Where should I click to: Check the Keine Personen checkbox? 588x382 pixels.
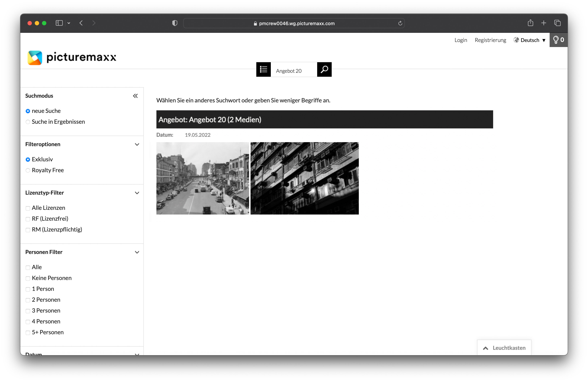click(28, 278)
